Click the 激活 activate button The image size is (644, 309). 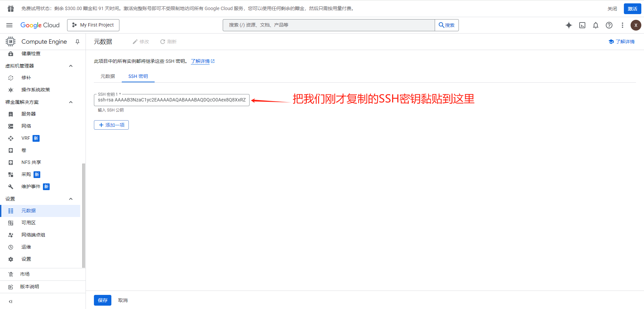point(633,9)
